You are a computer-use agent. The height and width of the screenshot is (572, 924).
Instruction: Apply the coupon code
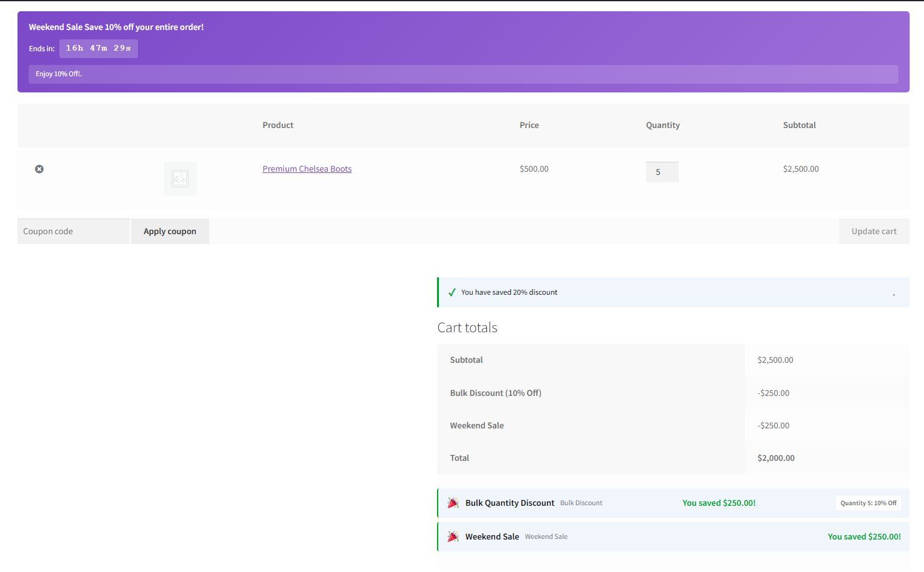pyautogui.click(x=170, y=231)
